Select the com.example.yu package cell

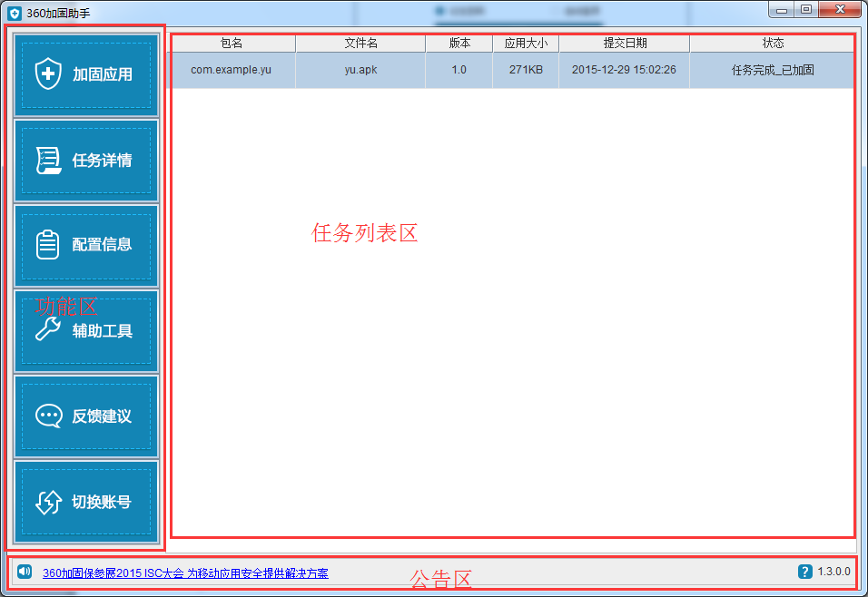click(x=232, y=70)
